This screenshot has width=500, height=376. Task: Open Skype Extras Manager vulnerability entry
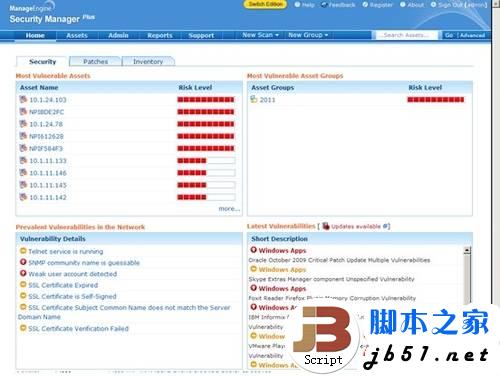tap(331, 279)
